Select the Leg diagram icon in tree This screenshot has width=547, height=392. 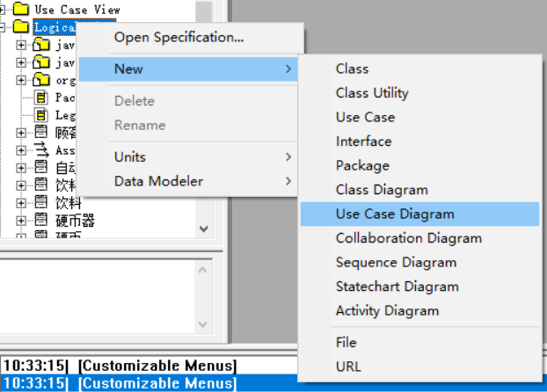point(40,115)
